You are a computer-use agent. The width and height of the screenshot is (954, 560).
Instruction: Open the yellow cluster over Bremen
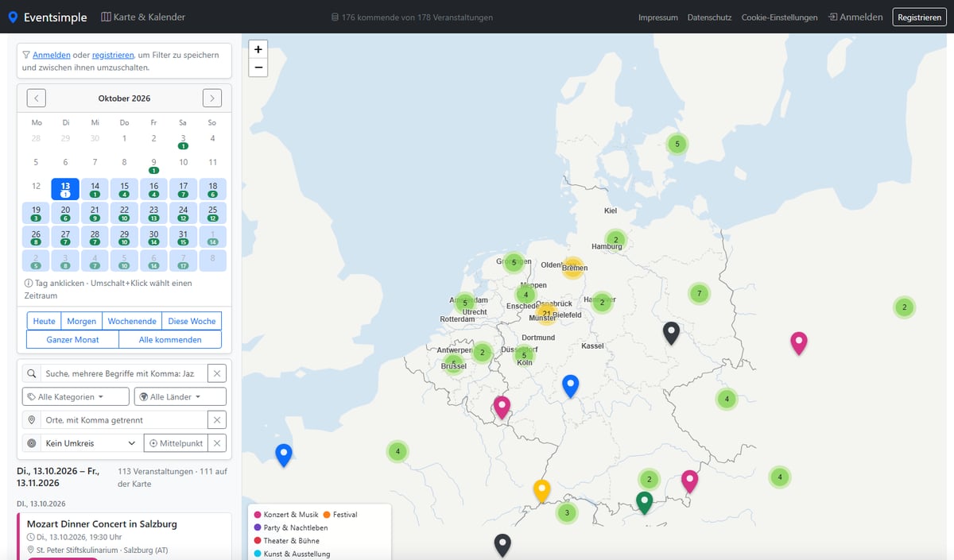[x=572, y=268]
